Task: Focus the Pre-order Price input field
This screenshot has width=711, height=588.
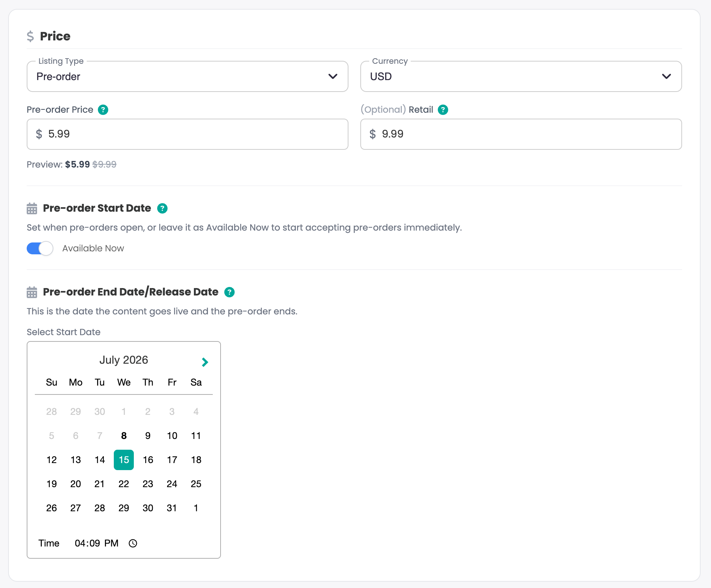Action: click(187, 134)
